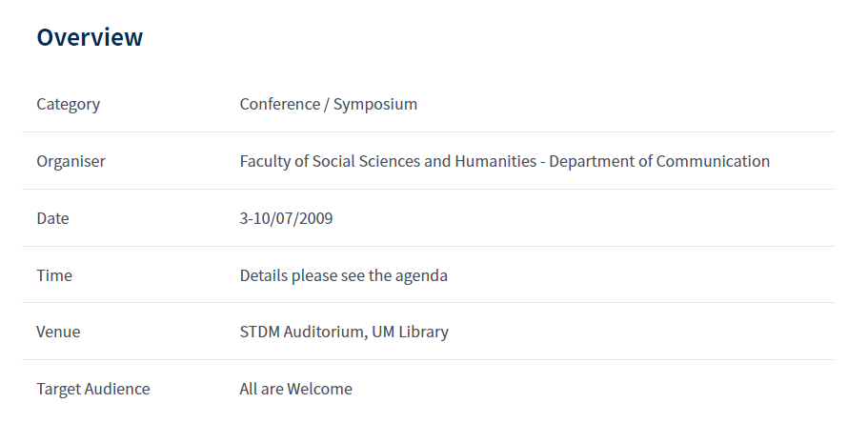The width and height of the screenshot is (868, 444).
Task: Select the Time label
Action: (x=54, y=275)
